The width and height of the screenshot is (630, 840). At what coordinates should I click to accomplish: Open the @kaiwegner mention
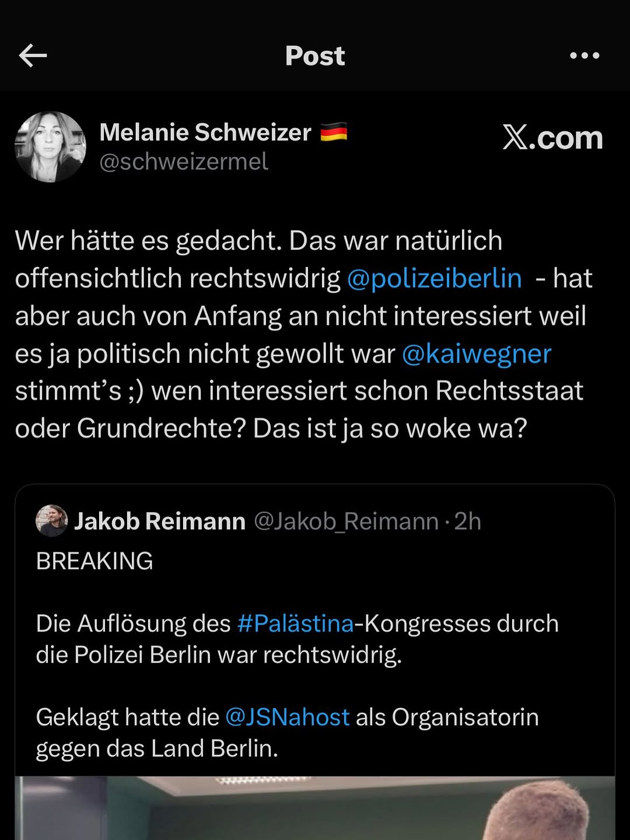(x=477, y=354)
